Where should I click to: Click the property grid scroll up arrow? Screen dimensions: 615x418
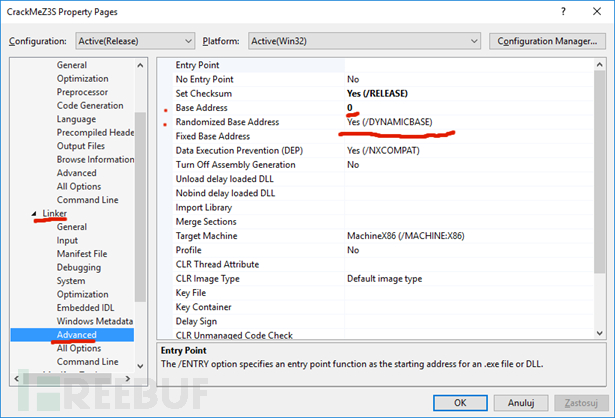[600, 65]
